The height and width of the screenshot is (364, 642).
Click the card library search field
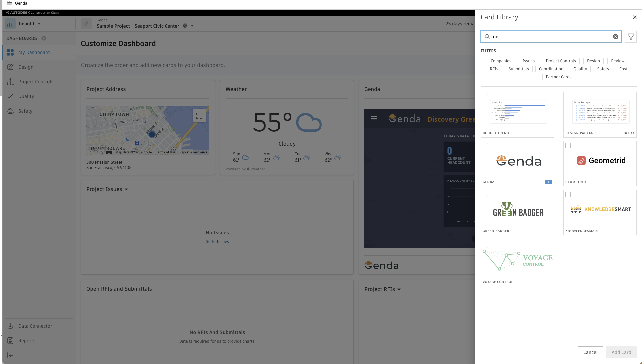coord(551,37)
